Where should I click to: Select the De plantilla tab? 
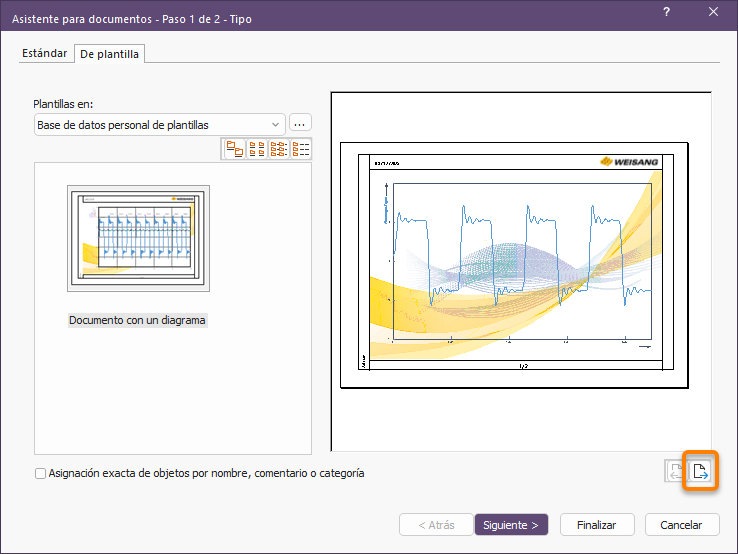click(110, 54)
